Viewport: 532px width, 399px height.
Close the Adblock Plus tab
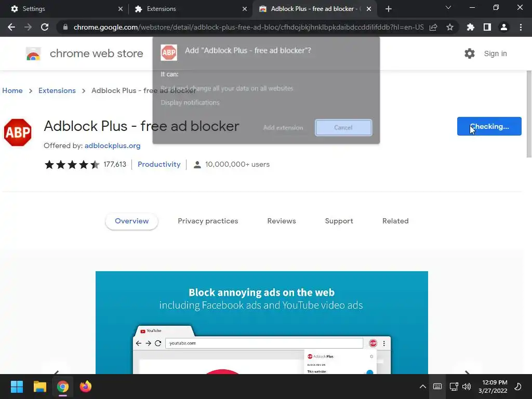369,9
